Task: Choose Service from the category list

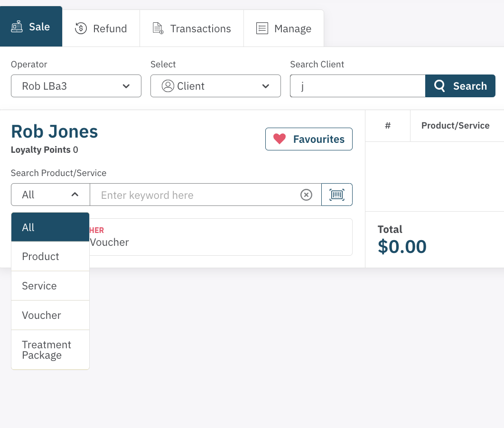Action: [39, 286]
